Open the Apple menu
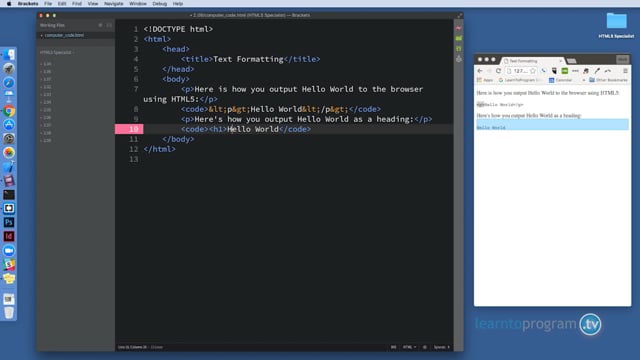Screen dimensions: 640x360 (x=9, y=4)
